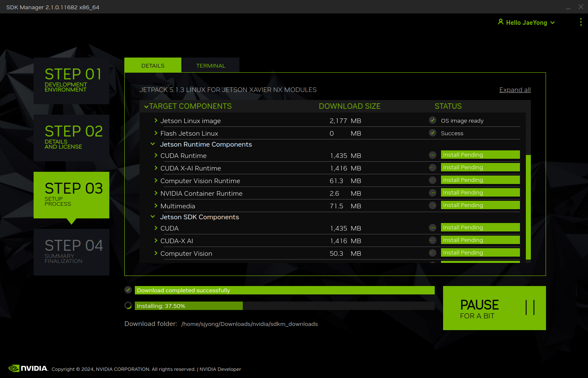588x378 pixels.
Task: Expand the Computer Vision Runtime row
Action: (156, 181)
